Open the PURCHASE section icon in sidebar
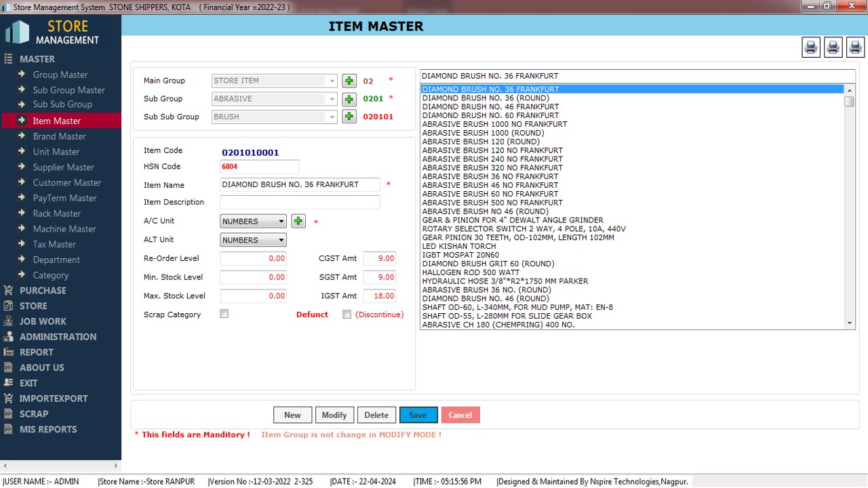Image resolution: width=868 pixels, height=488 pixels. (8, 290)
